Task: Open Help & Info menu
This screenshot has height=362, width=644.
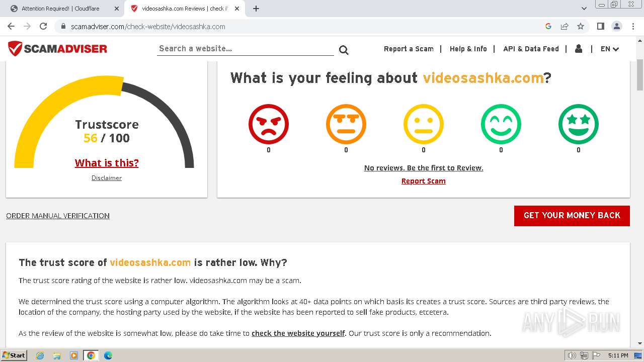Action: [468, 49]
